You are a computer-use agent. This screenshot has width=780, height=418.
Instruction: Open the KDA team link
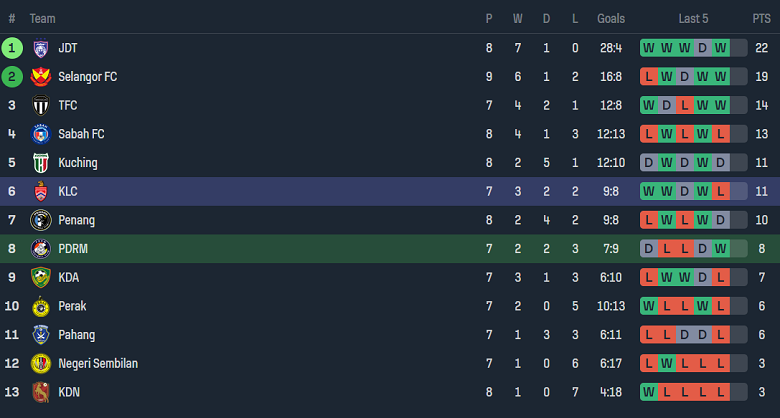[69, 278]
